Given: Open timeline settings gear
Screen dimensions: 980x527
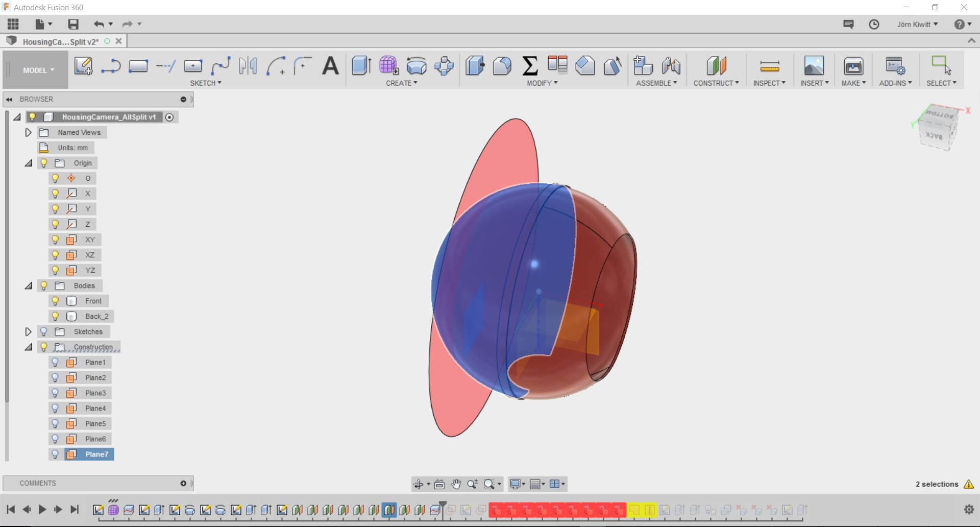Looking at the screenshot, I should point(969,509).
